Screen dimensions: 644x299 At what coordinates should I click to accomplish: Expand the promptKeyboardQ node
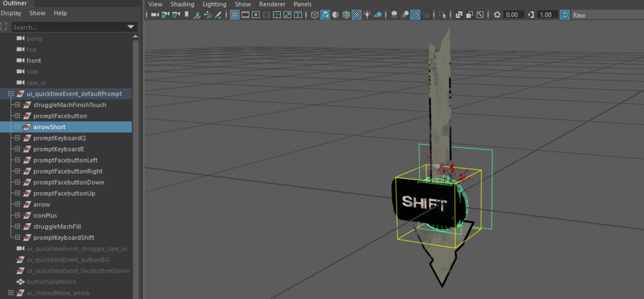pyautogui.click(x=17, y=138)
